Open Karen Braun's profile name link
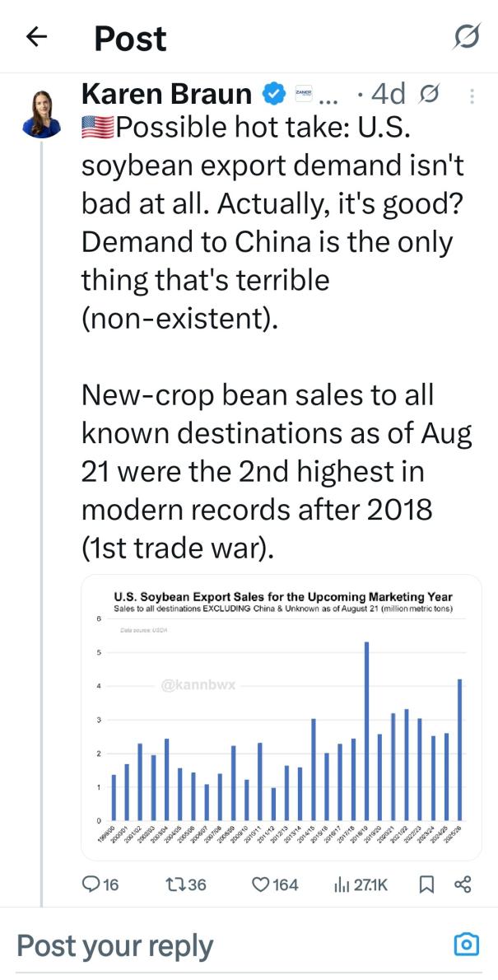Image resolution: width=498 pixels, height=980 pixels. tap(166, 96)
